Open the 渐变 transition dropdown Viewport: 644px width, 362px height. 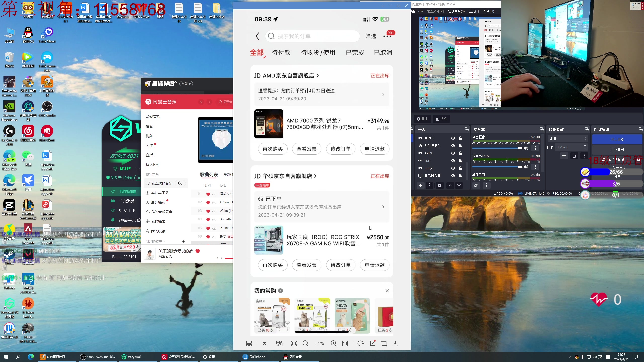click(x=568, y=138)
